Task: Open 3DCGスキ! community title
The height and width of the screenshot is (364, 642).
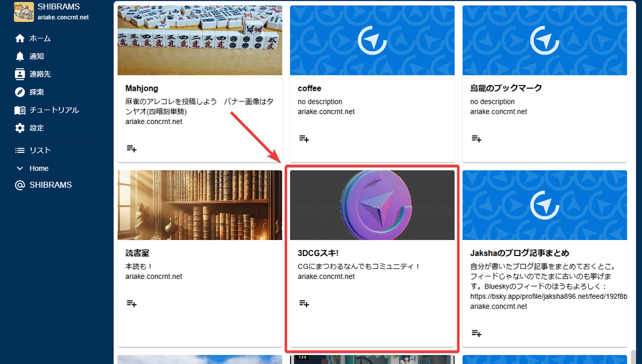Action: (318, 253)
